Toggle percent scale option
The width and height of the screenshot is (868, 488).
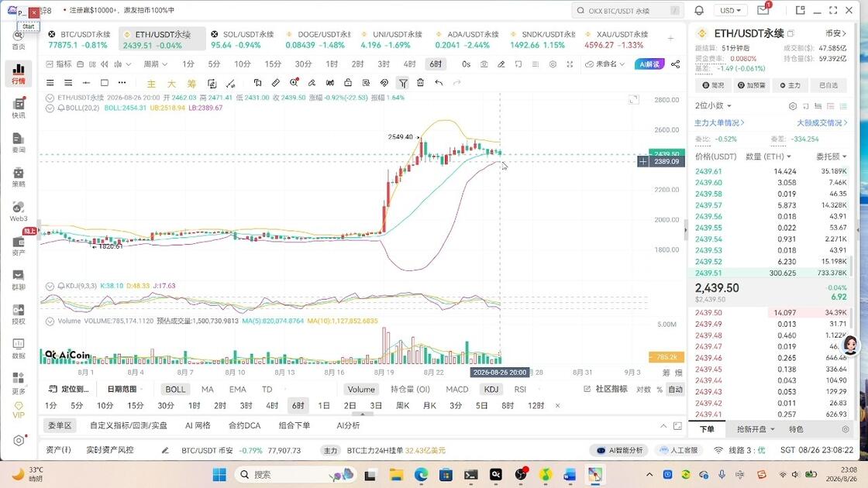660,390
